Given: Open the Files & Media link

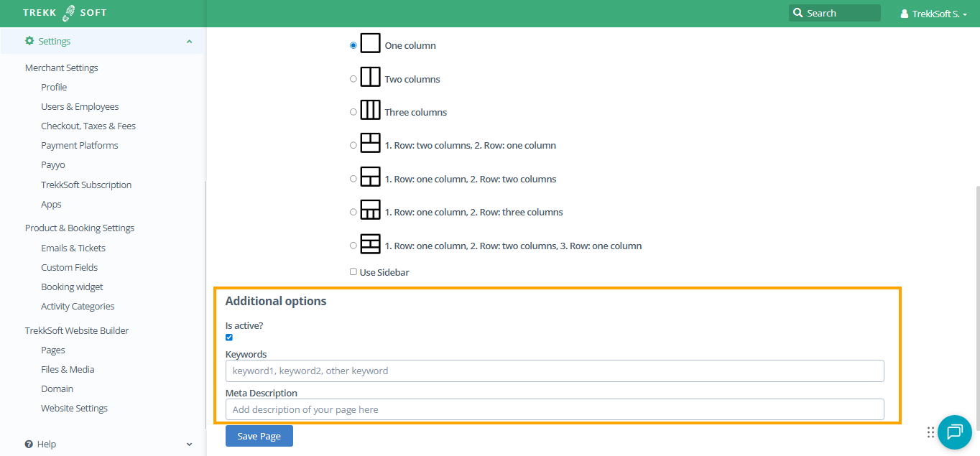Looking at the screenshot, I should click(68, 369).
